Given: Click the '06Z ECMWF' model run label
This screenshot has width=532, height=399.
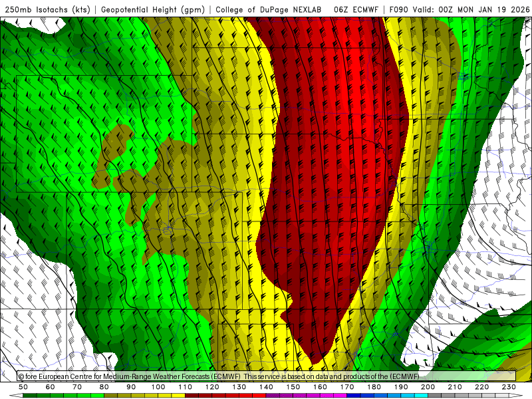Looking at the screenshot, I should click(x=356, y=9).
